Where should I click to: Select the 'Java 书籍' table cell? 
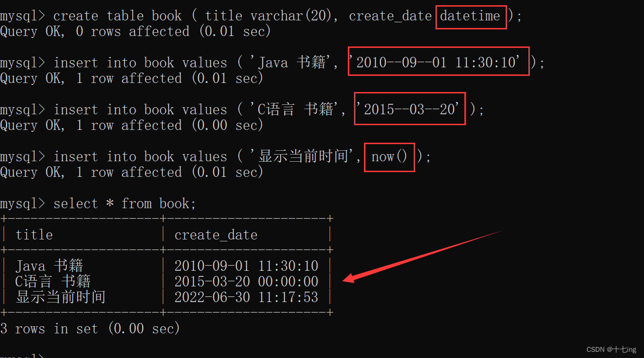[x=49, y=266]
